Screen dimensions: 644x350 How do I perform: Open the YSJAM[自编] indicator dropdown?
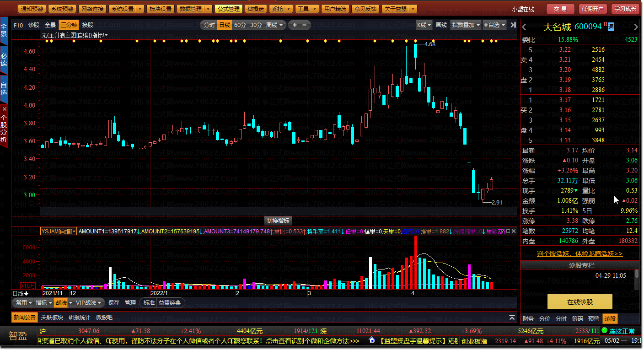coord(59,232)
